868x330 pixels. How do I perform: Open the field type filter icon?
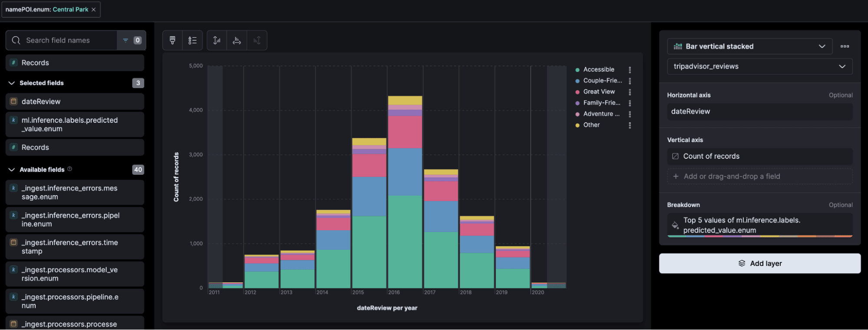[x=132, y=40]
